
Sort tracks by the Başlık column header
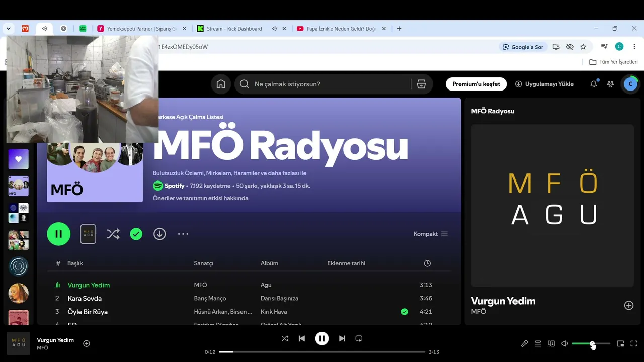(x=75, y=263)
